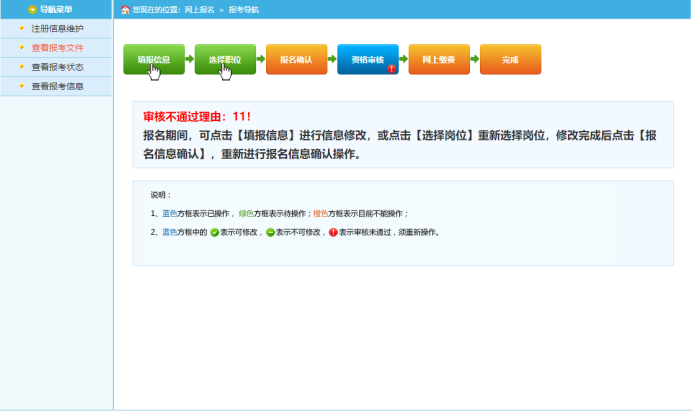The width and height of the screenshot is (693, 411).
Task: Click 网上报名 in the breadcrumb path
Action: 199,9
